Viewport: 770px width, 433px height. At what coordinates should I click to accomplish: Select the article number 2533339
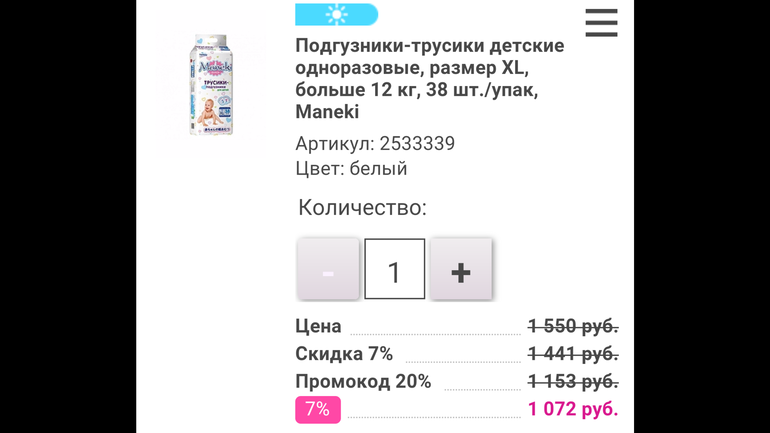click(417, 143)
